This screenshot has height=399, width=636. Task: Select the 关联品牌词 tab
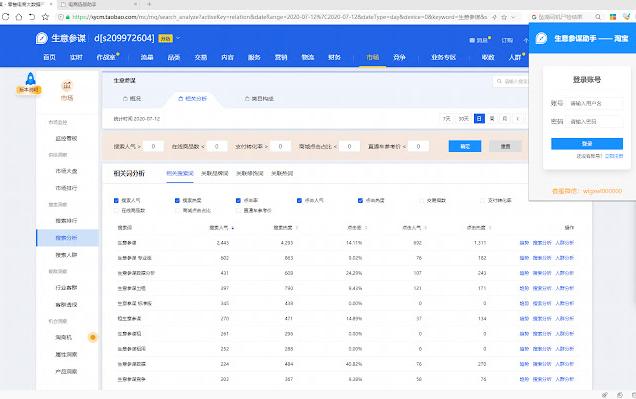(215, 173)
